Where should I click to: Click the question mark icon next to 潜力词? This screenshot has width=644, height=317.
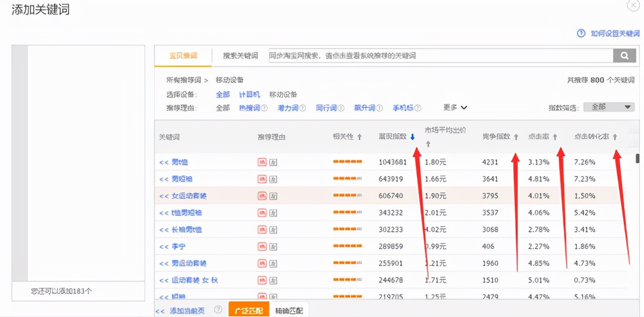point(302,107)
